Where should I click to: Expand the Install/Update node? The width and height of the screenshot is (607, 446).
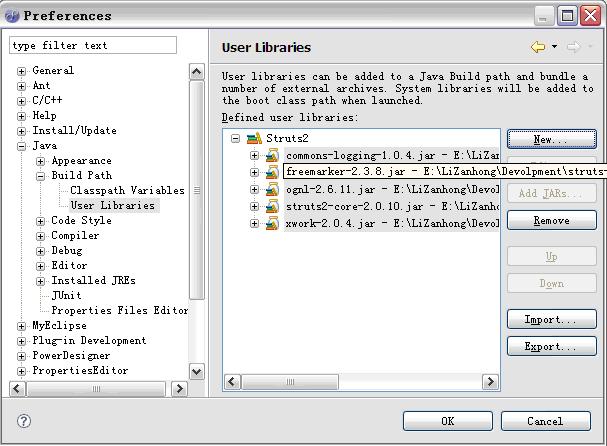22,131
